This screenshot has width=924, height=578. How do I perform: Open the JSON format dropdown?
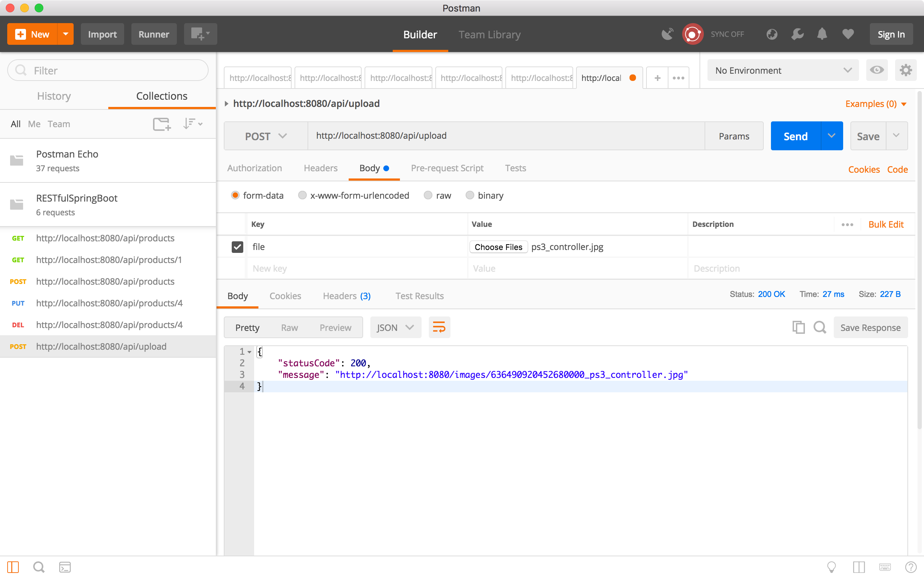pyautogui.click(x=396, y=328)
